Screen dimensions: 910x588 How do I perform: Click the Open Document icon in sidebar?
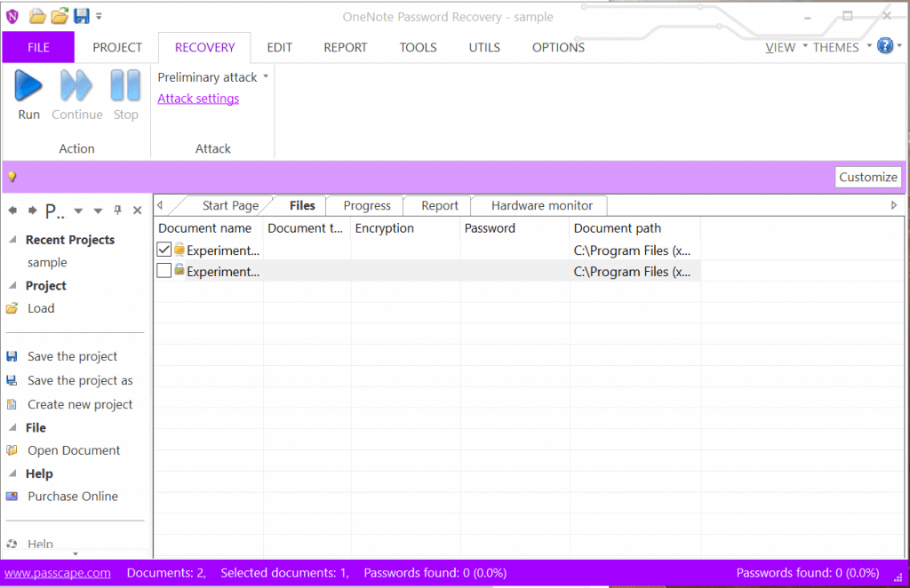point(13,450)
